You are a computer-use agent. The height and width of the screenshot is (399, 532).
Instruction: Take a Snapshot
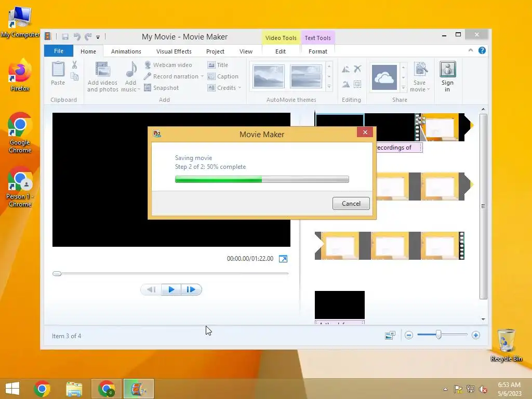(x=162, y=88)
